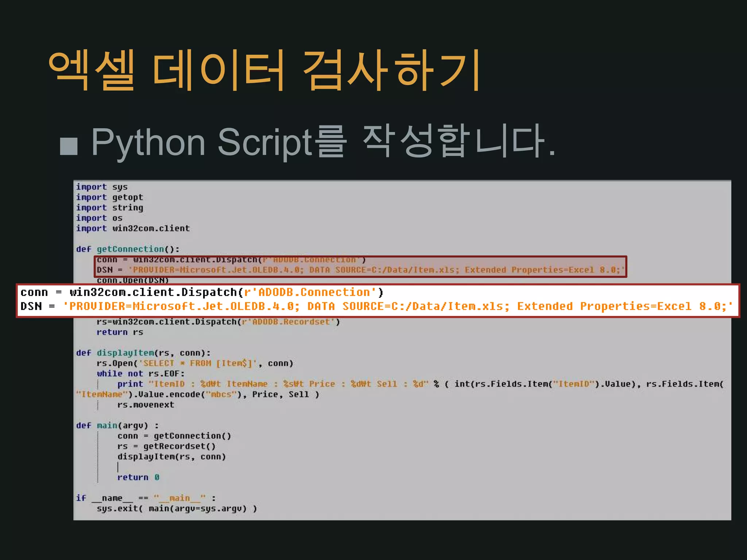
Task: Click the line with 'ADODB.Recordset'
Action: [218, 322]
